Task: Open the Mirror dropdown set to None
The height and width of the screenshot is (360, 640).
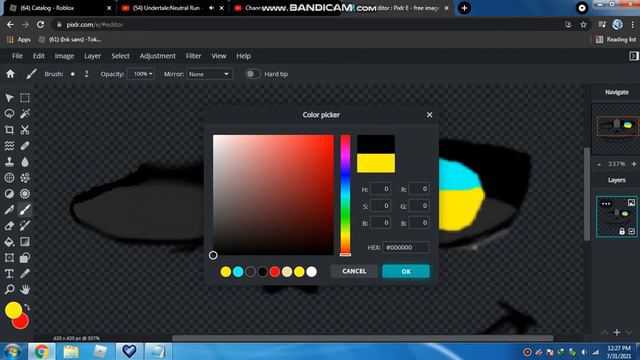Action: pyautogui.click(x=209, y=74)
